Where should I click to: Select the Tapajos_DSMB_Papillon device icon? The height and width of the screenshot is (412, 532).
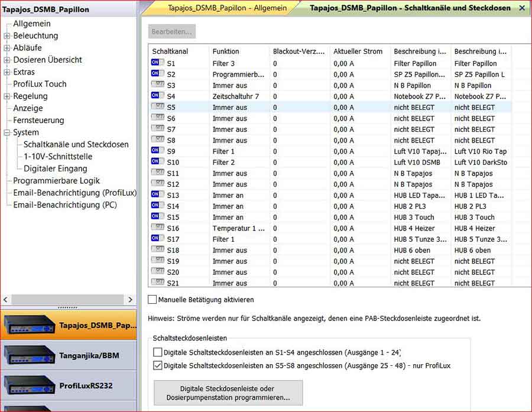pyautogui.click(x=30, y=325)
